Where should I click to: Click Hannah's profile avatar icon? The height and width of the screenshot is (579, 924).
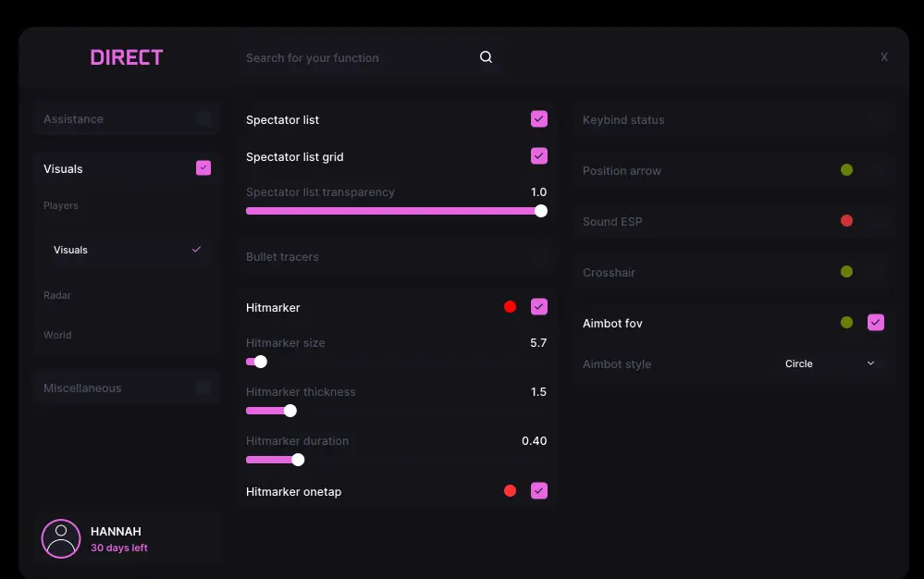(61, 538)
